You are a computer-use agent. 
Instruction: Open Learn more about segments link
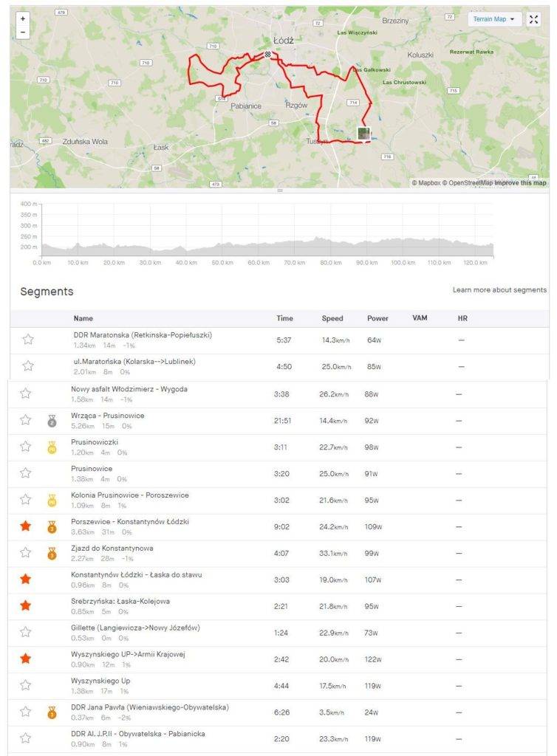(499, 290)
